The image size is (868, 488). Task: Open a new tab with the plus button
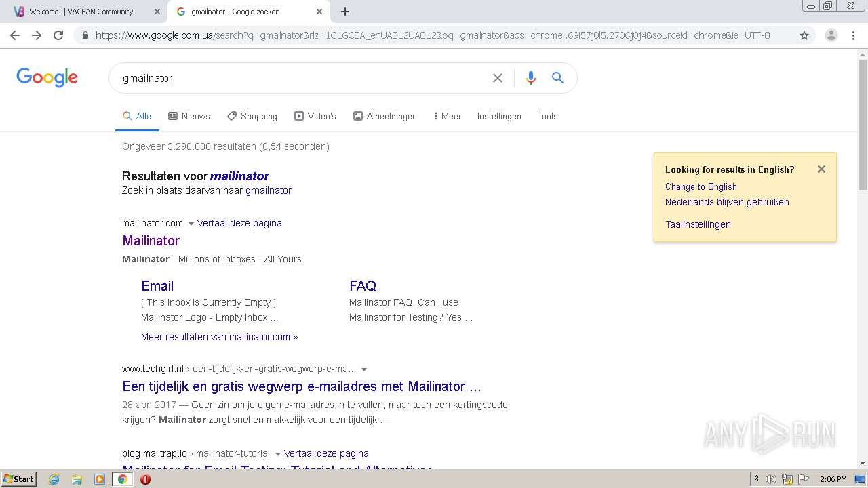345,12
